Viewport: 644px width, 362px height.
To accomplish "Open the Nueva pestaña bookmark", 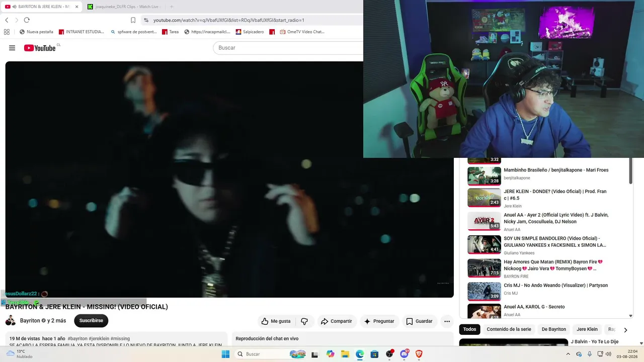I will (36, 32).
